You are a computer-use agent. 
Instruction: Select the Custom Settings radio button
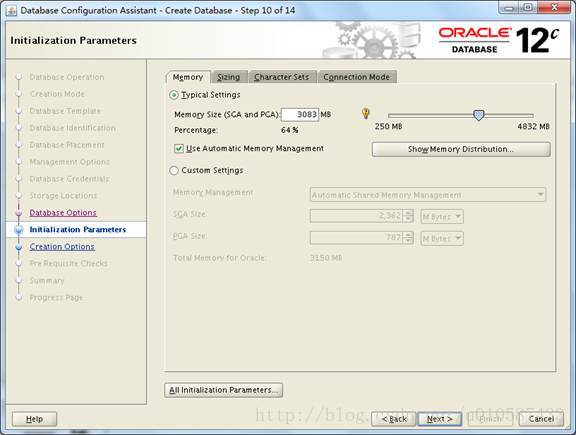(x=174, y=170)
